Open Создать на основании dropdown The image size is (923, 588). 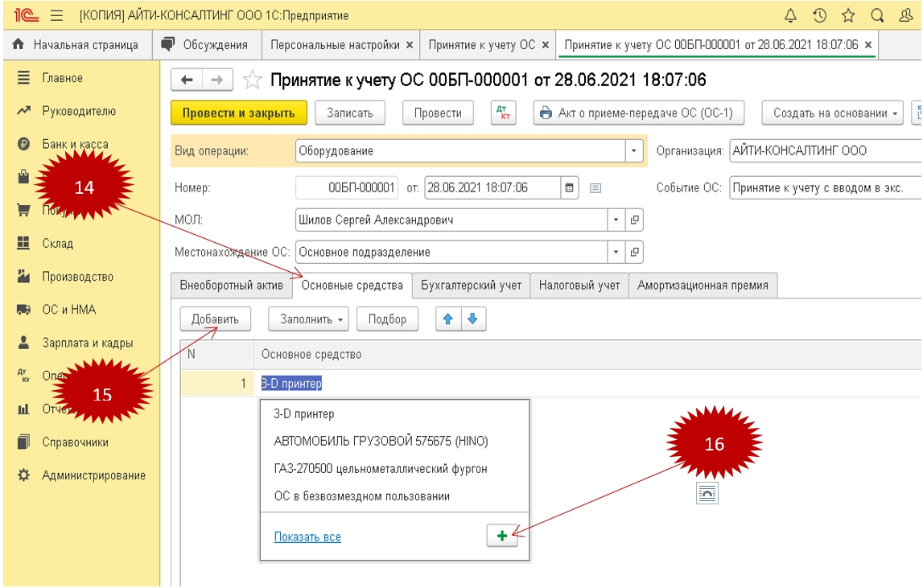coord(832,113)
